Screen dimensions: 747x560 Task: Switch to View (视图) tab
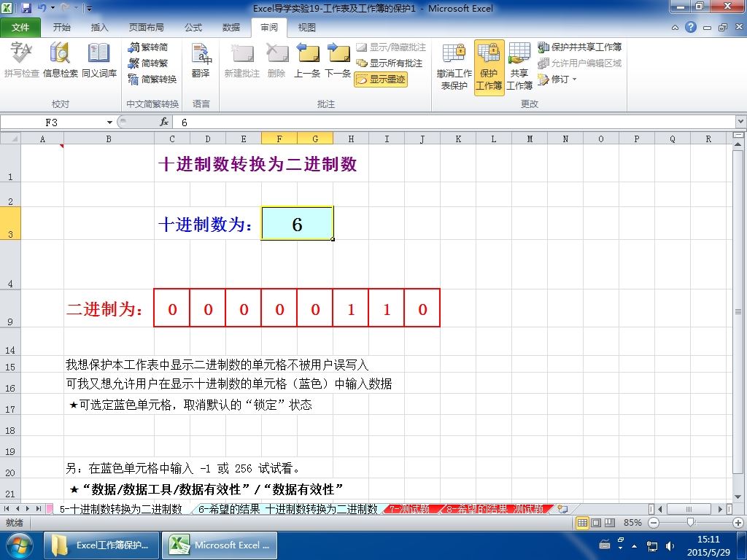pyautogui.click(x=307, y=28)
